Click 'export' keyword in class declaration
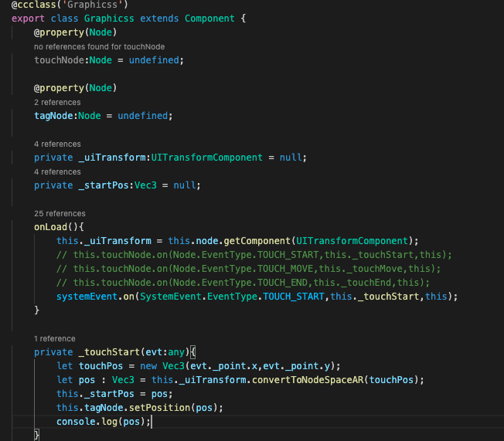 pos(28,19)
